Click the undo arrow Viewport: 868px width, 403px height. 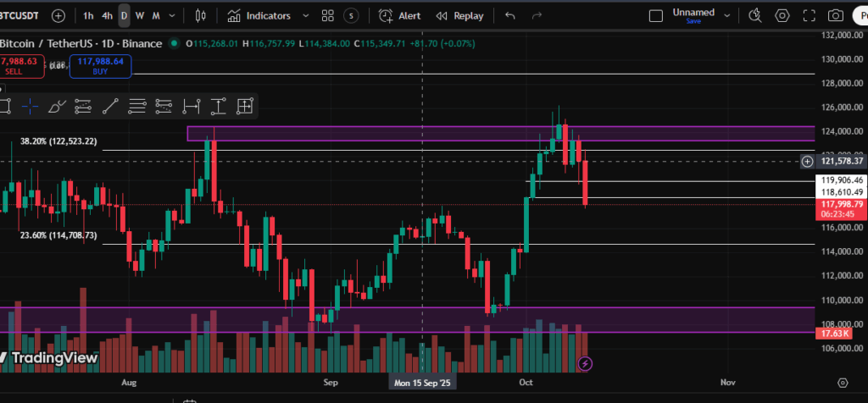click(509, 15)
